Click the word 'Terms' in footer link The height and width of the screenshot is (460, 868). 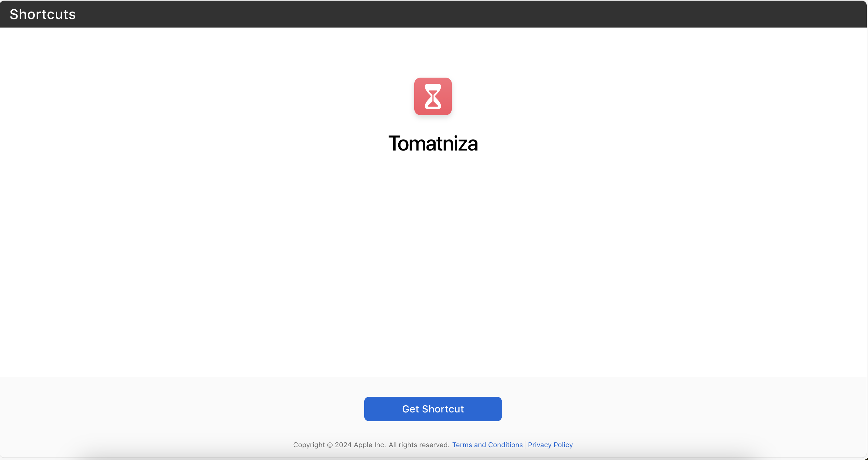click(462, 444)
